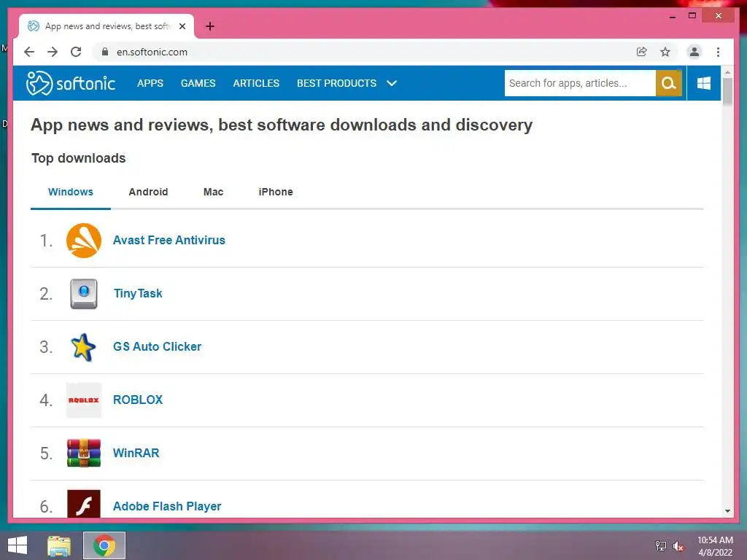Click the ROBLOX app icon
The image size is (747, 560).
84,400
